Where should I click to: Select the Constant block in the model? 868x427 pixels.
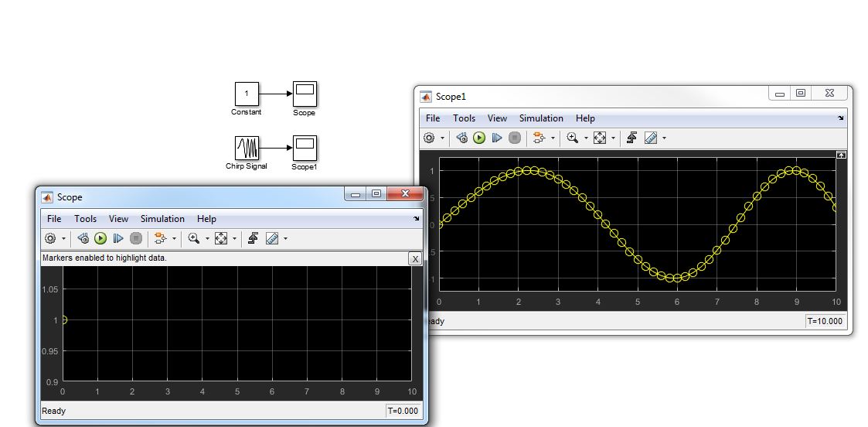pos(247,94)
